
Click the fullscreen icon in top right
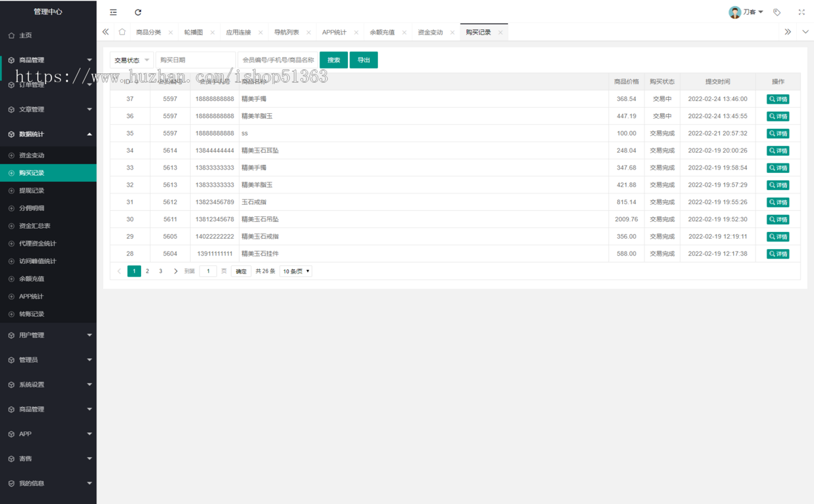coord(801,12)
